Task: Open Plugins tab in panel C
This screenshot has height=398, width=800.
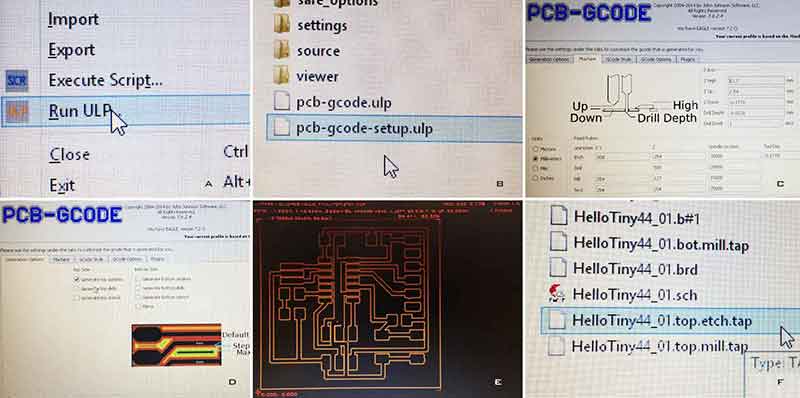Action: [687, 60]
